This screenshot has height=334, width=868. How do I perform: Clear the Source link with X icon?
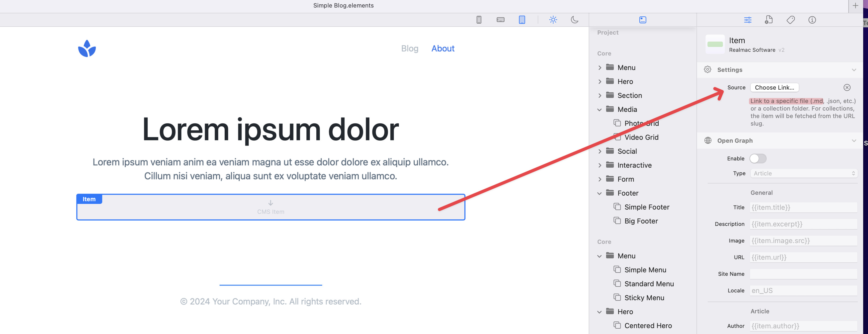847,88
